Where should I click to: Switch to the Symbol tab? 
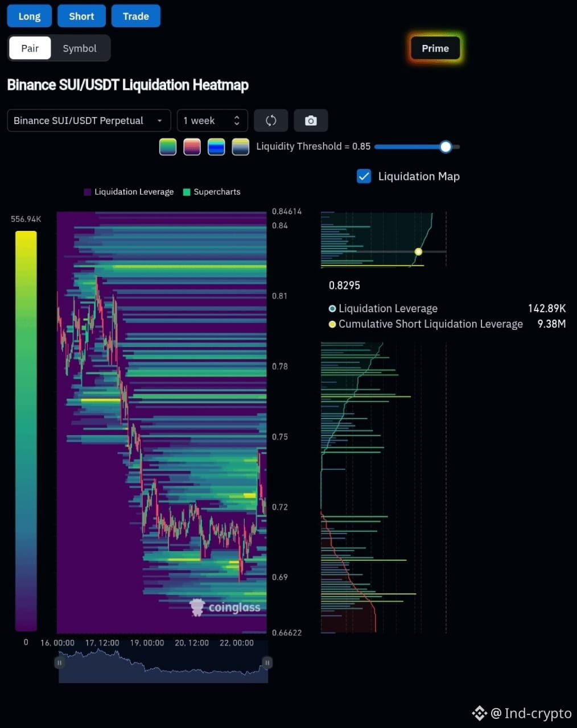click(80, 48)
